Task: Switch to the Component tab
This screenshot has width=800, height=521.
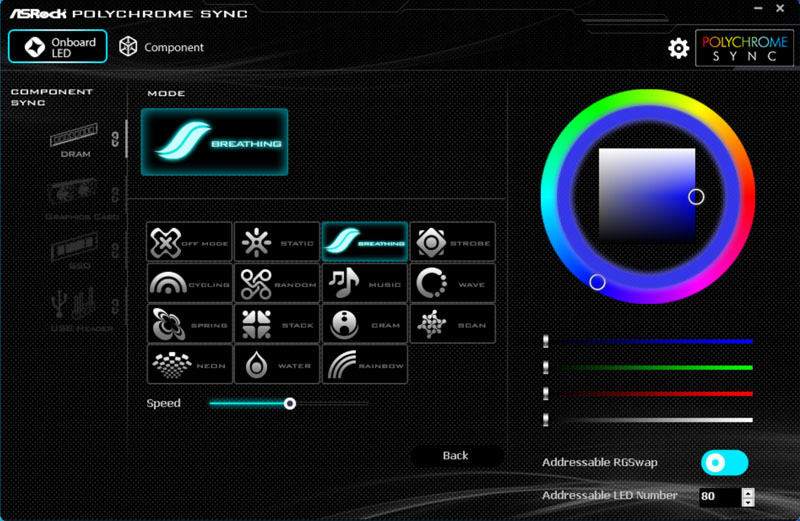Action: coord(161,47)
